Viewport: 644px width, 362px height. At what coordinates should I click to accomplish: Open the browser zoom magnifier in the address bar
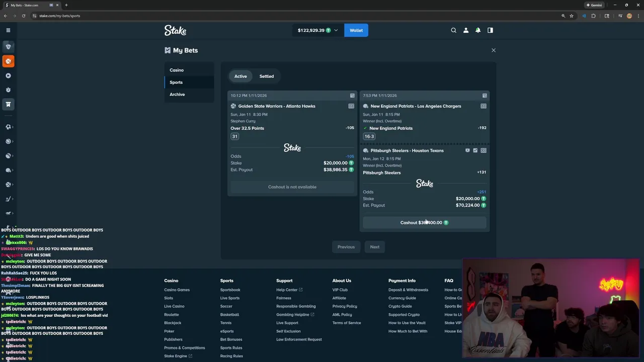[563, 16]
